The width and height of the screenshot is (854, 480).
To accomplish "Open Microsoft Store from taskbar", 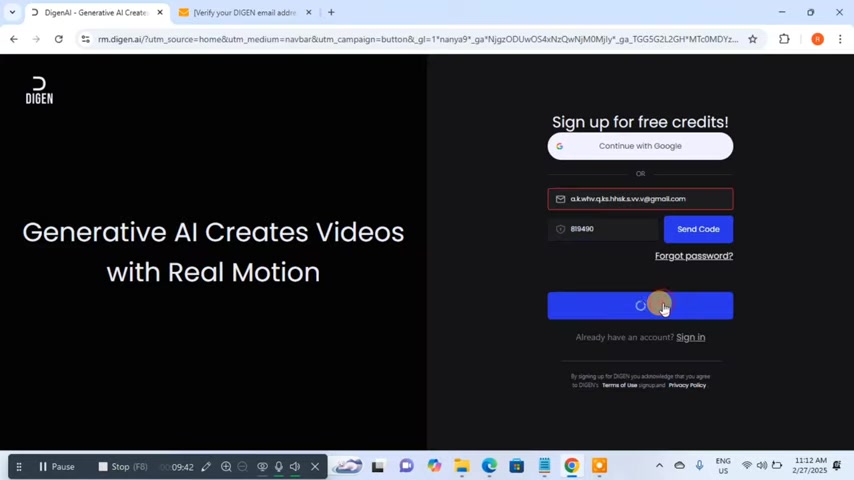I will pos(516,466).
